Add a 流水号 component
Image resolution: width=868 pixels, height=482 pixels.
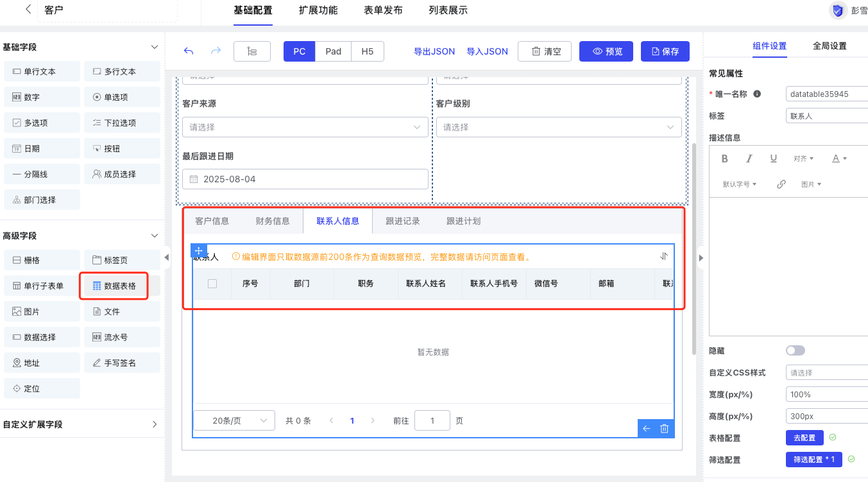[122, 337]
